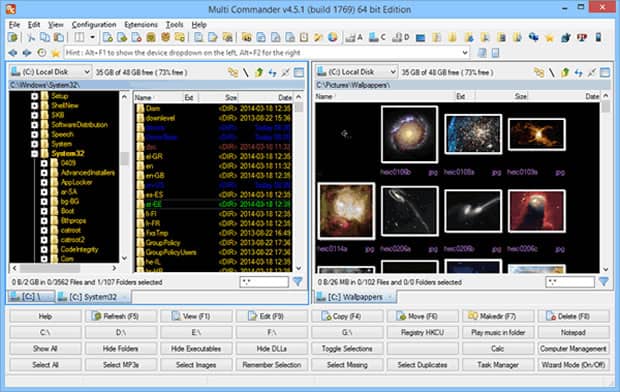Screen dimensions: 620x392
Task: Expand the AdvancedInstallers tree node
Action: pyautogui.click(x=44, y=173)
